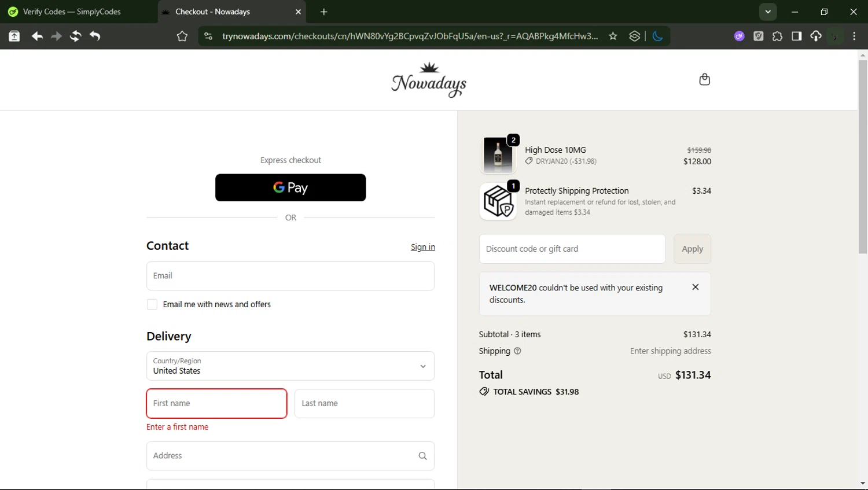The image size is (868, 490).
Task: Focus the Address input field
Action: [290, 456]
